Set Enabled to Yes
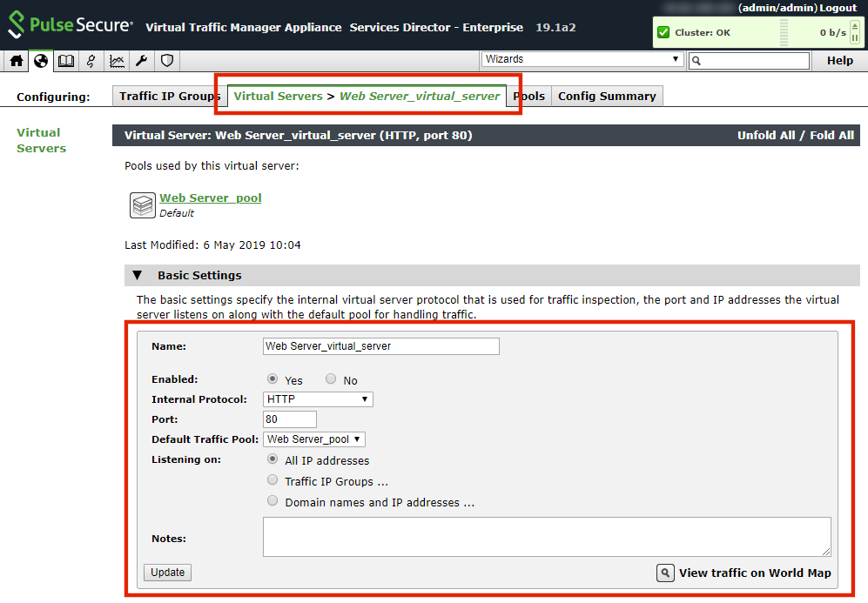This screenshot has width=868, height=603. 273,379
